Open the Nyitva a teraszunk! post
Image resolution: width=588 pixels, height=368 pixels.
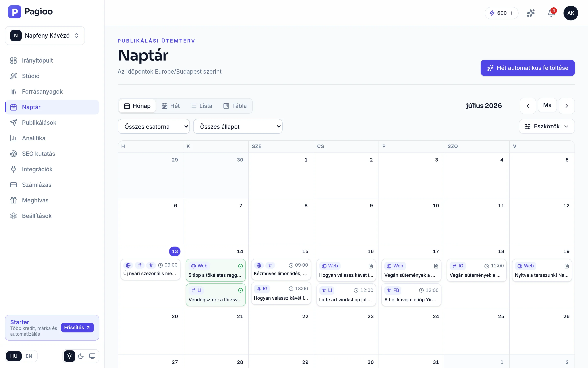[542, 270]
